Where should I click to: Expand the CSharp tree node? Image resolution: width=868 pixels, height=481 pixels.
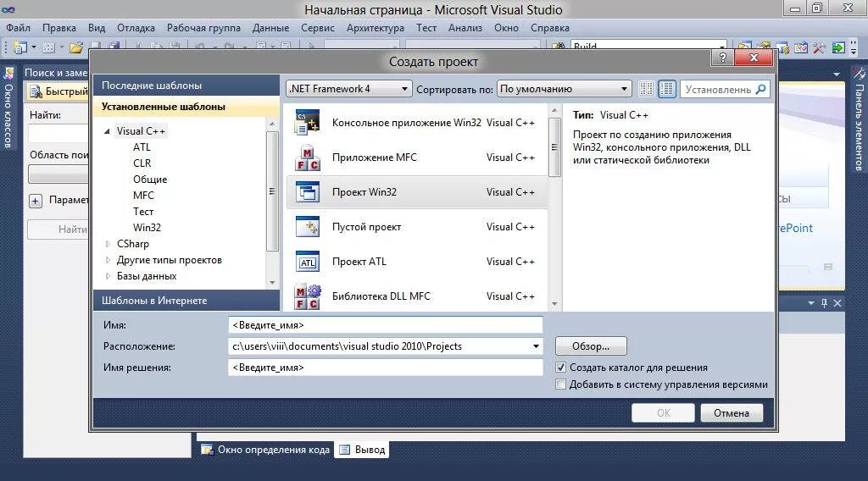point(108,244)
